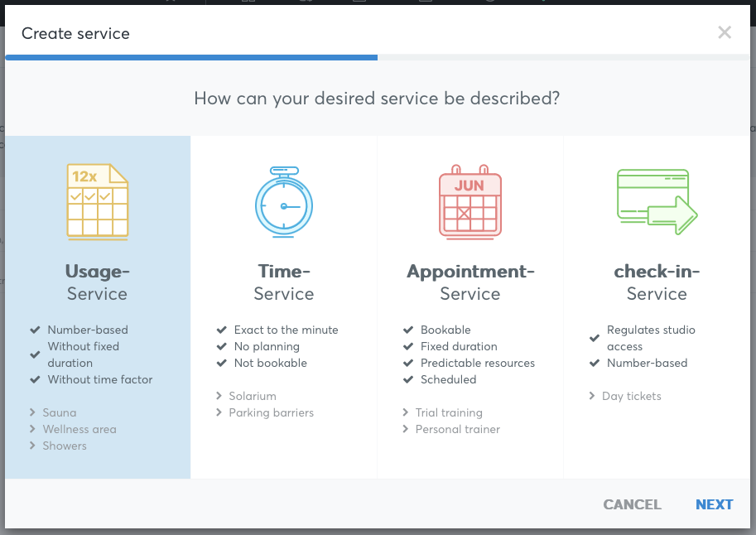Click the 'Create service' dialog title

coord(75,33)
